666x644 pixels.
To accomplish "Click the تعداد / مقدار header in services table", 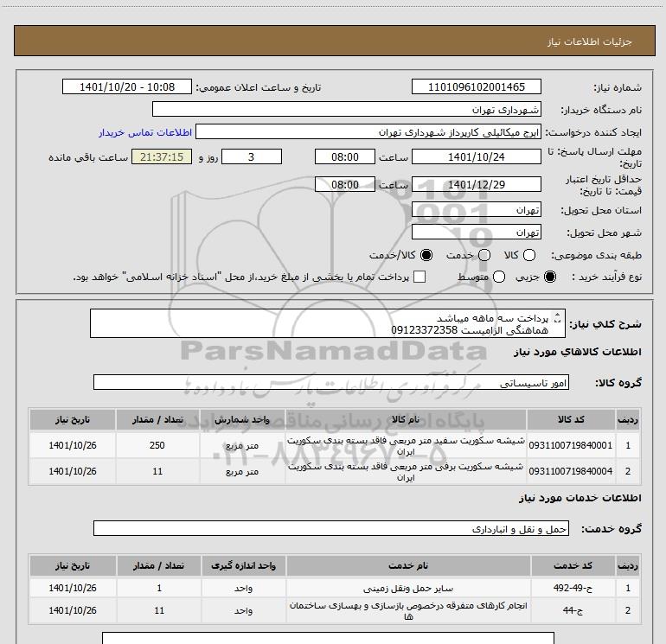I will tap(159, 565).
